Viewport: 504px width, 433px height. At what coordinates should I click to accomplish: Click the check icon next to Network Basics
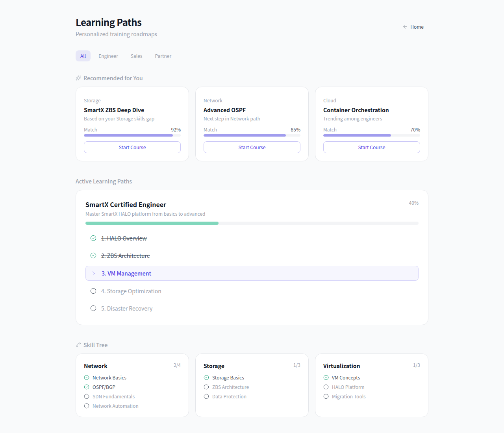[87, 377]
